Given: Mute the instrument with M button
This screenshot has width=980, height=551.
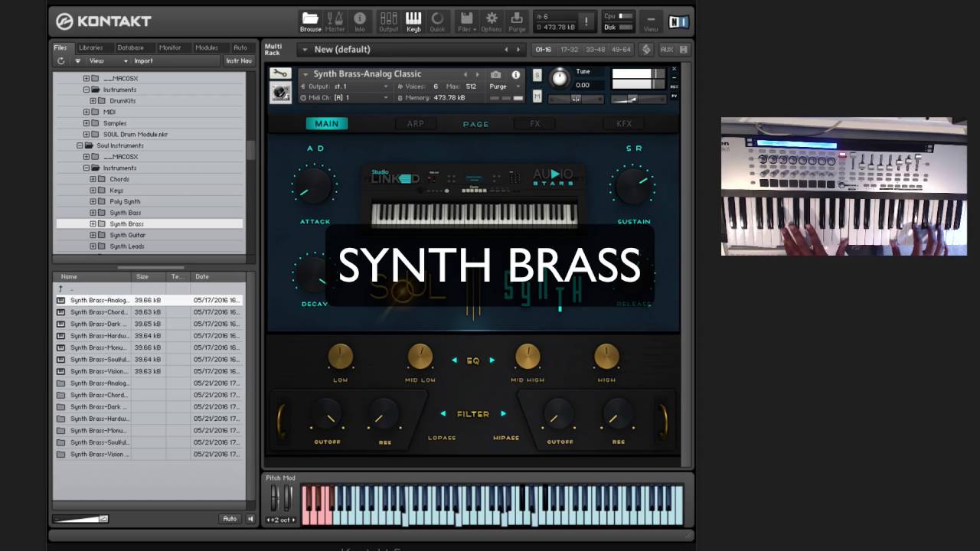Looking at the screenshot, I should click(537, 96).
